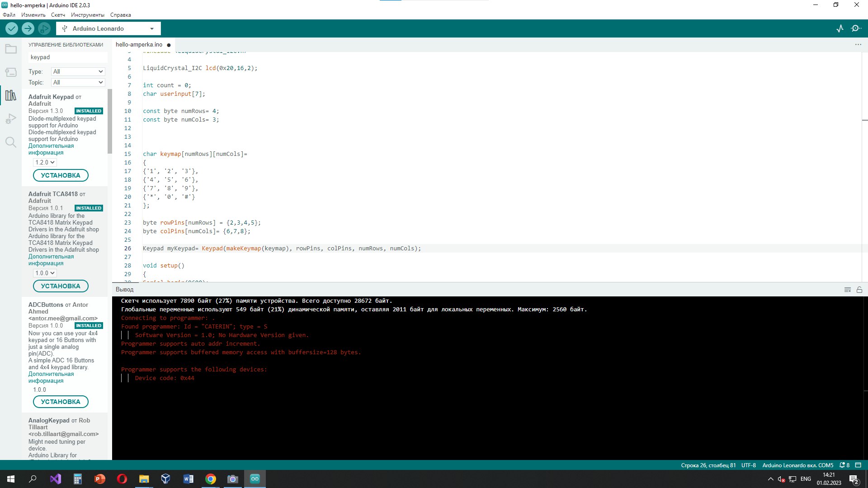Click the Upload sketch arrow button

click(28, 28)
